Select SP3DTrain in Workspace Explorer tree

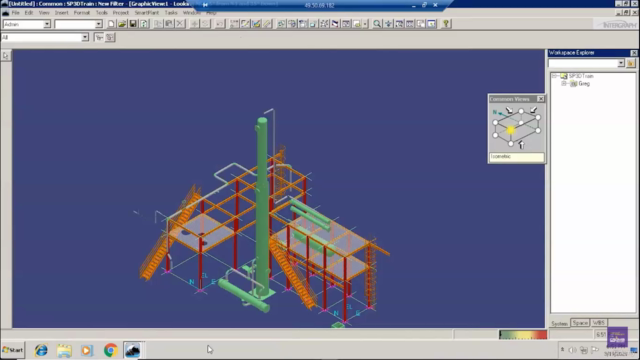581,76
